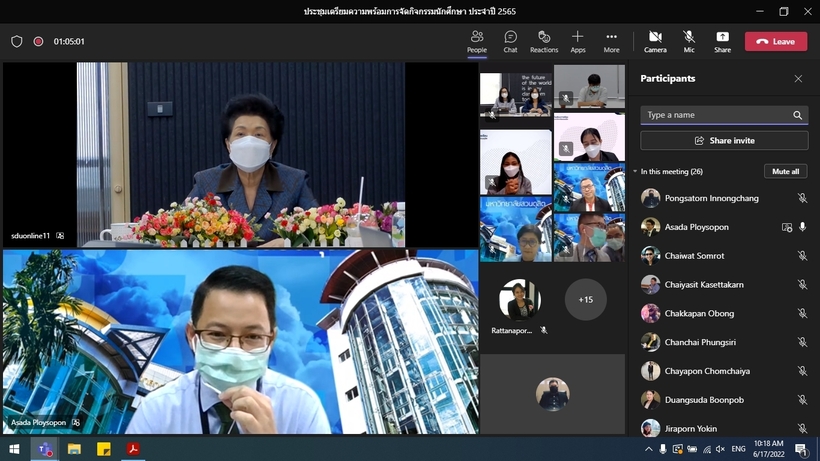Click the taskbar volume muted icon

721,449
